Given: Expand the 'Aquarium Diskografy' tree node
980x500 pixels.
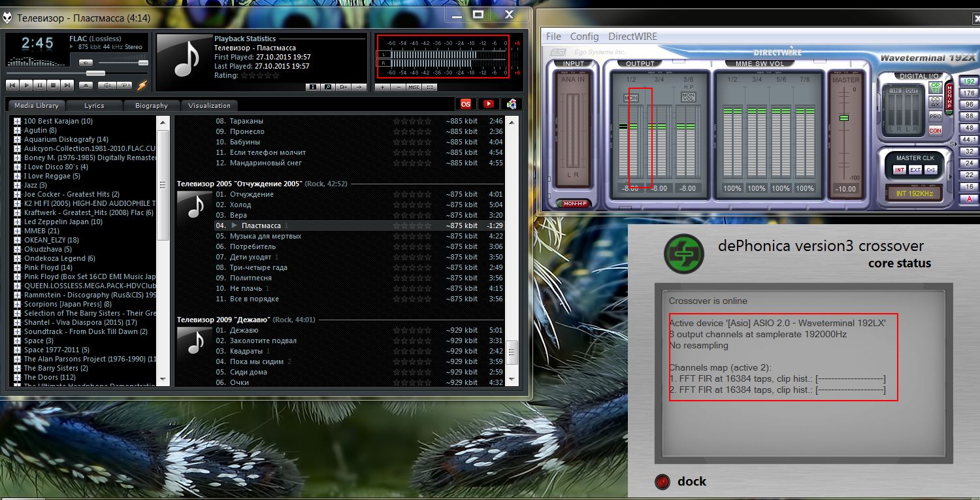Looking at the screenshot, I should 18,139.
